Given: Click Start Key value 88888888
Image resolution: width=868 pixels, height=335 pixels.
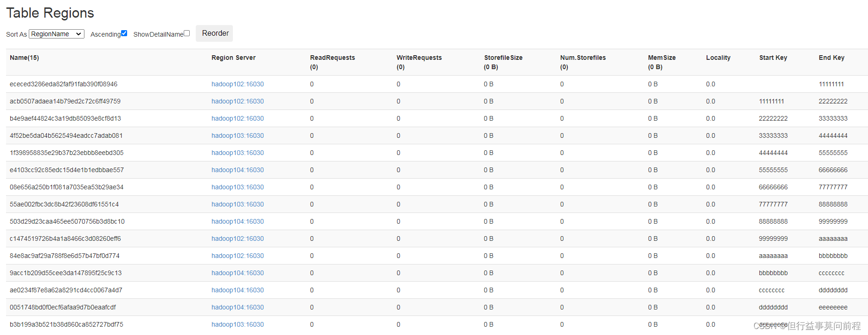Looking at the screenshot, I should (x=773, y=221).
